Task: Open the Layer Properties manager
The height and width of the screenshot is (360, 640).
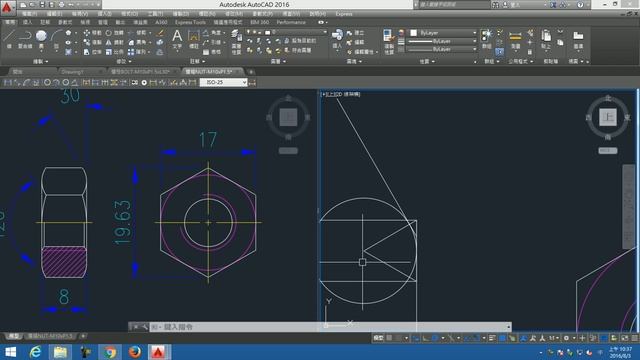Action: [236, 42]
